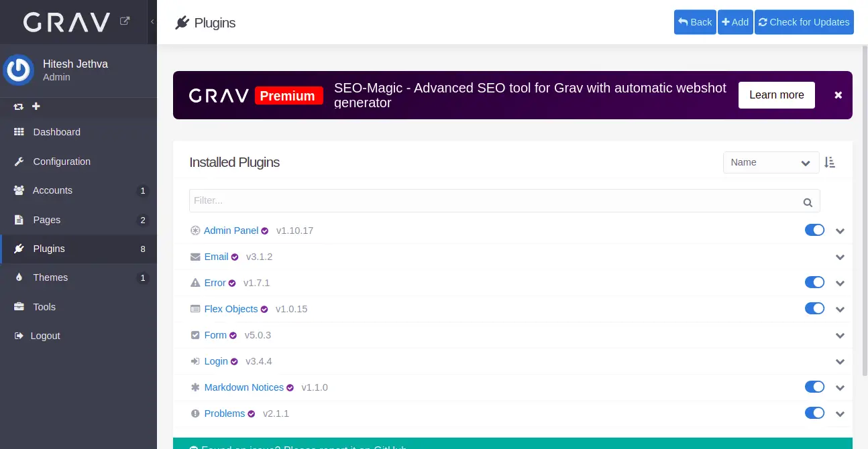Go to Themes in the sidebar
Screen dimensions: 868x449
point(50,277)
